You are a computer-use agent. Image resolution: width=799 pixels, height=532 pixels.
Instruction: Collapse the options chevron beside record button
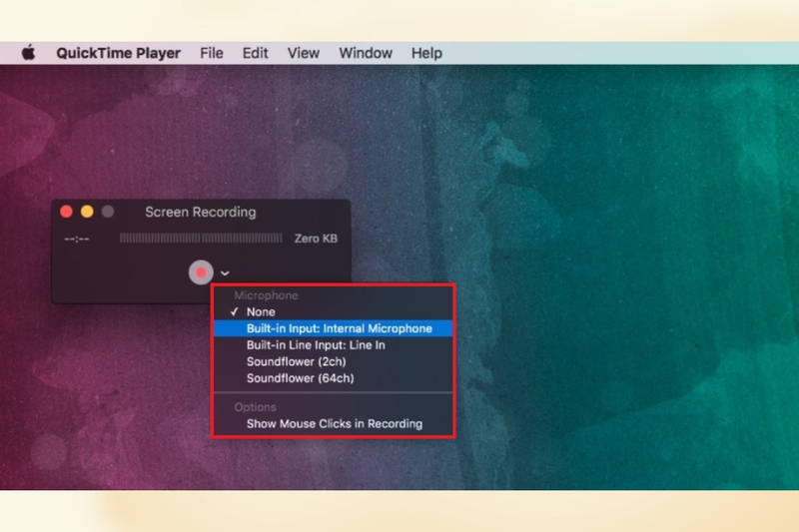click(225, 273)
